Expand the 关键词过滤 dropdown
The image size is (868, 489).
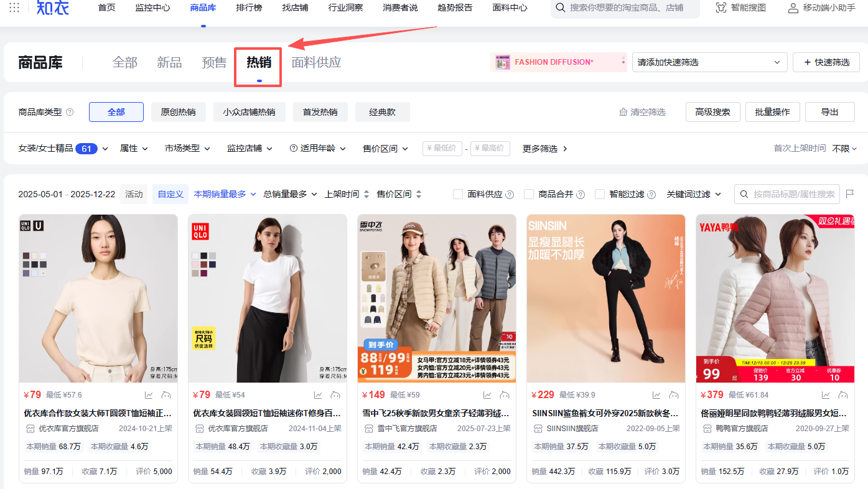[x=694, y=194]
